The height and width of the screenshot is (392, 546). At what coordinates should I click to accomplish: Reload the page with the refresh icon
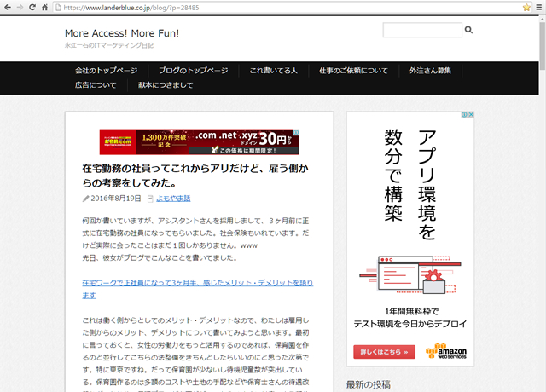pos(32,7)
